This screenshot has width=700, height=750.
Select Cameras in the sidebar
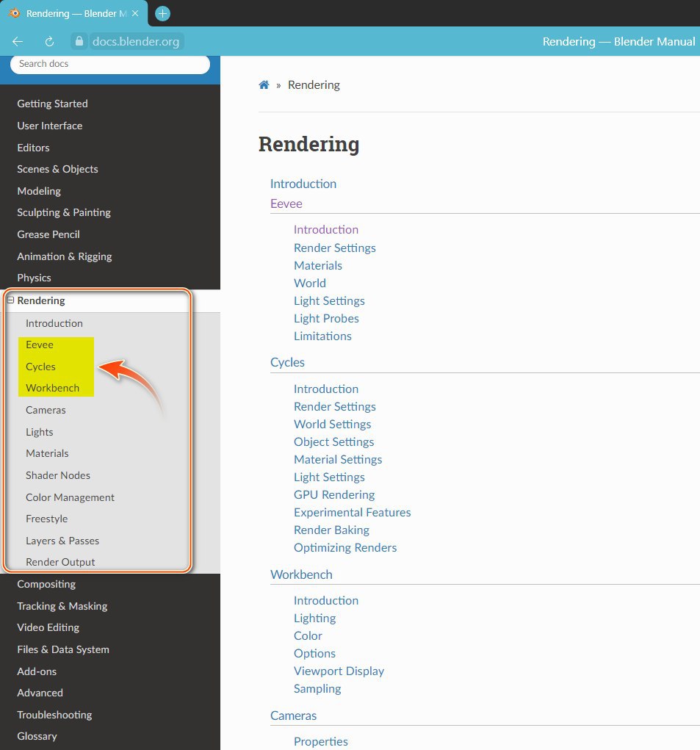pyautogui.click(x=46, y=411)
